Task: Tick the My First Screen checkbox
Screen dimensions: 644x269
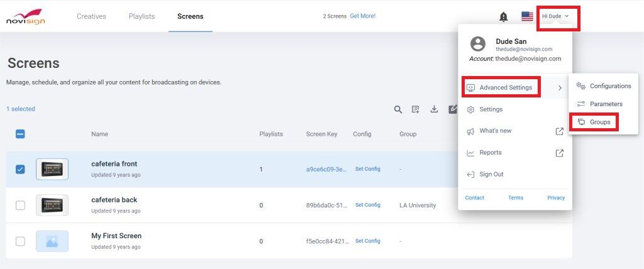Action: [20, 241]
